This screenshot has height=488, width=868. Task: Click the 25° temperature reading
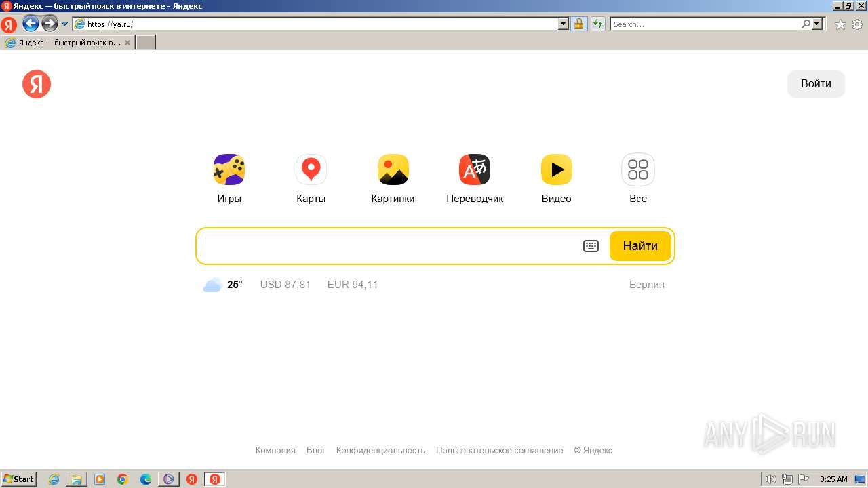235,285
